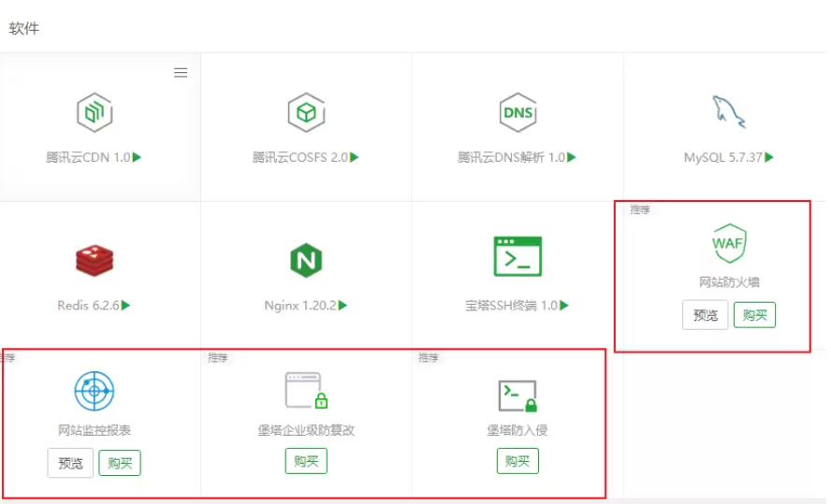Click the MySQL dolphin icon
831x504 pixels.
click(x=729, y=112)
